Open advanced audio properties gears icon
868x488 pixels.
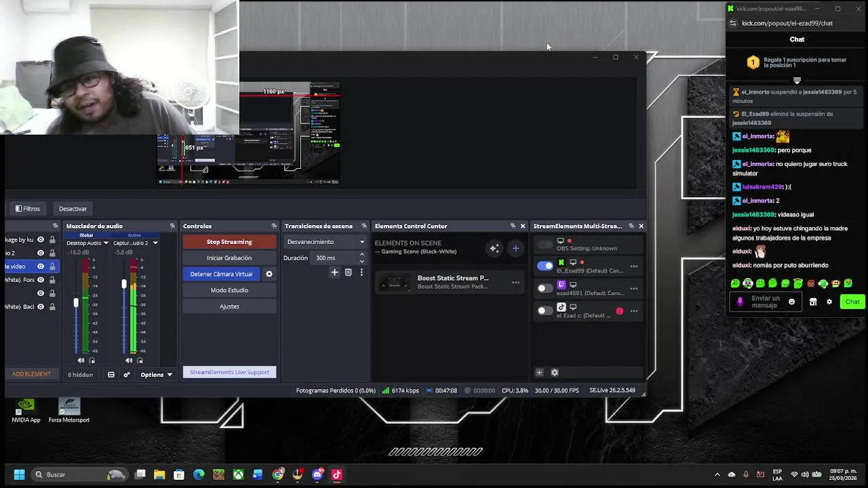tap(126, 375)
